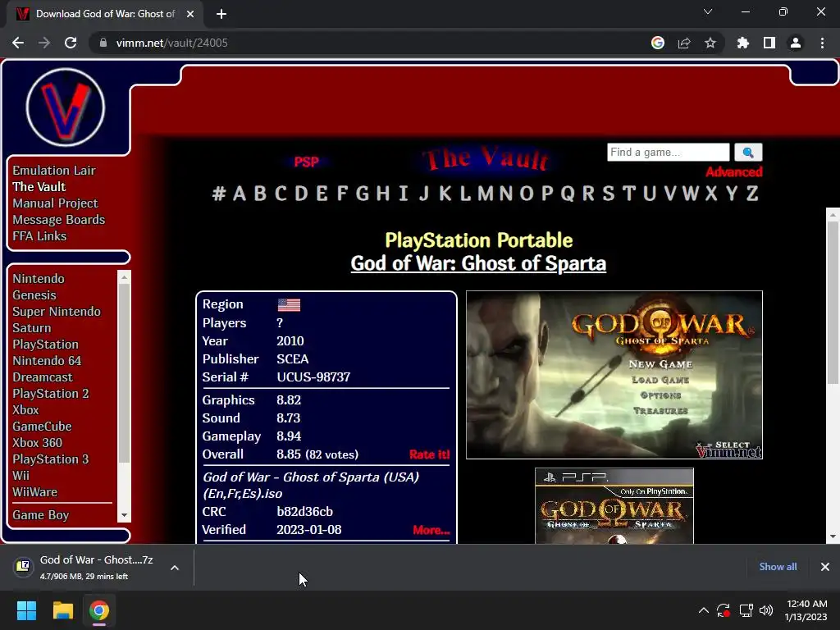
Task: Select PlayStation 3 system
Action: tap(51, 459)
